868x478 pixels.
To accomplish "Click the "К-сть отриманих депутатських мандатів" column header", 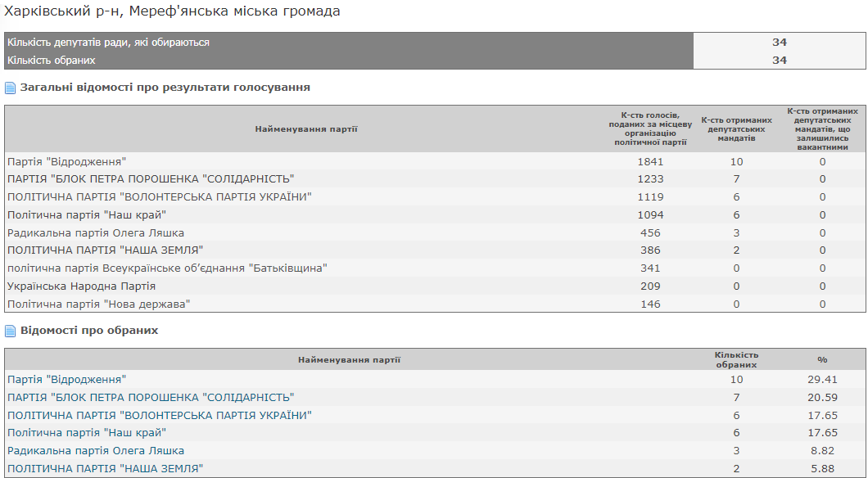I will (736, 129).
